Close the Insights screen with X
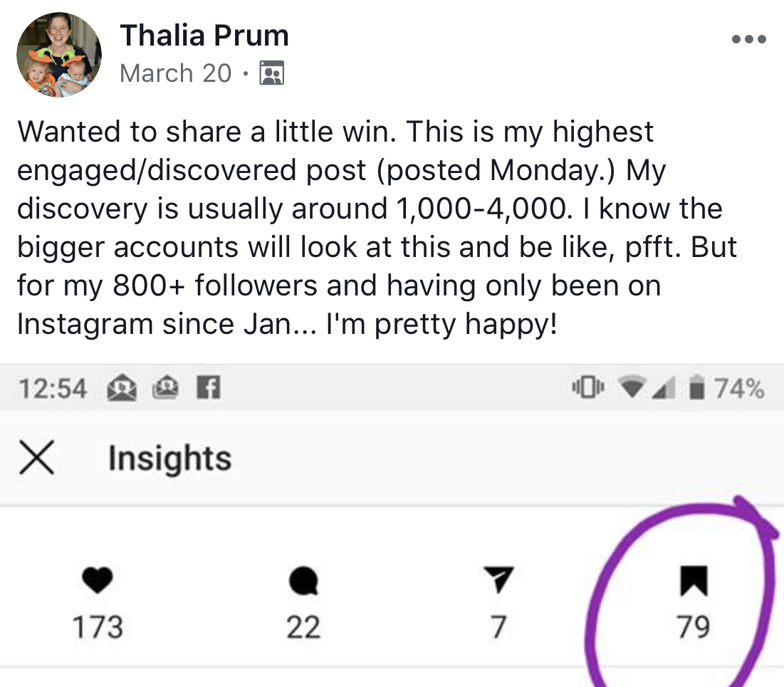The image size is (784, 687). click(36, 458)
